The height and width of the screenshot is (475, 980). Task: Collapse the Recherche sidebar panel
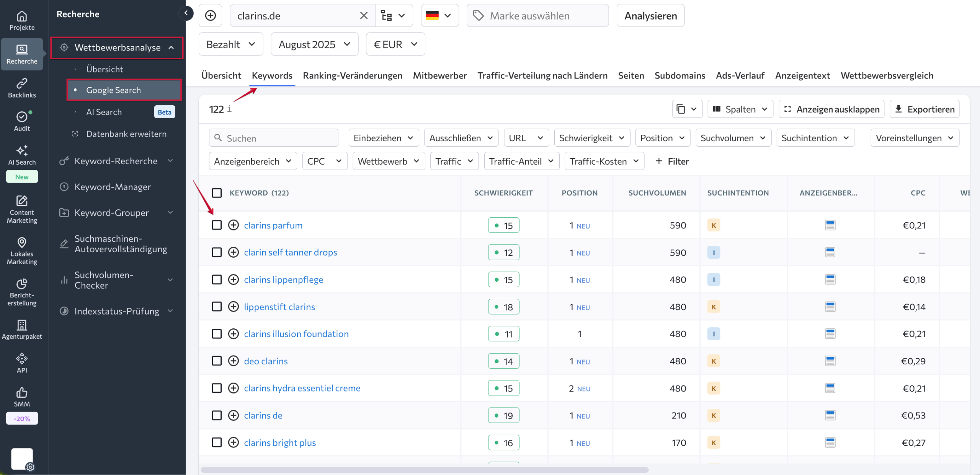tap(186, 13)
